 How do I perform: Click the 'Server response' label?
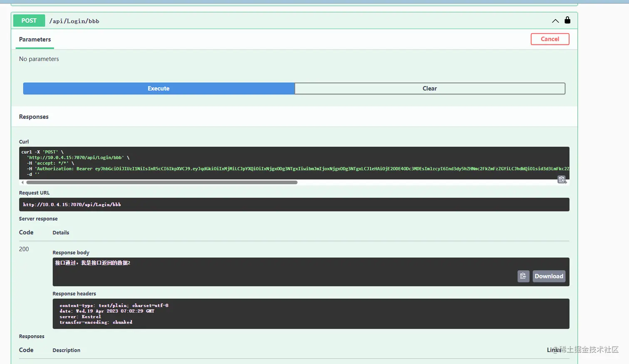pyautogui.click(x=38, y=219)
